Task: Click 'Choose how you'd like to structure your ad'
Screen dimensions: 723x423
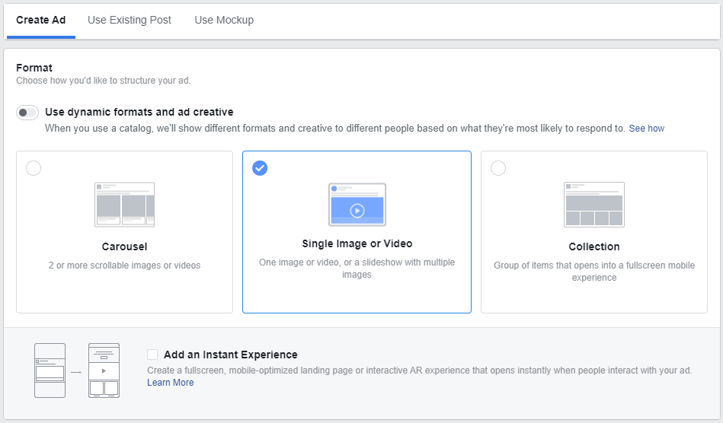Action: 103,81
